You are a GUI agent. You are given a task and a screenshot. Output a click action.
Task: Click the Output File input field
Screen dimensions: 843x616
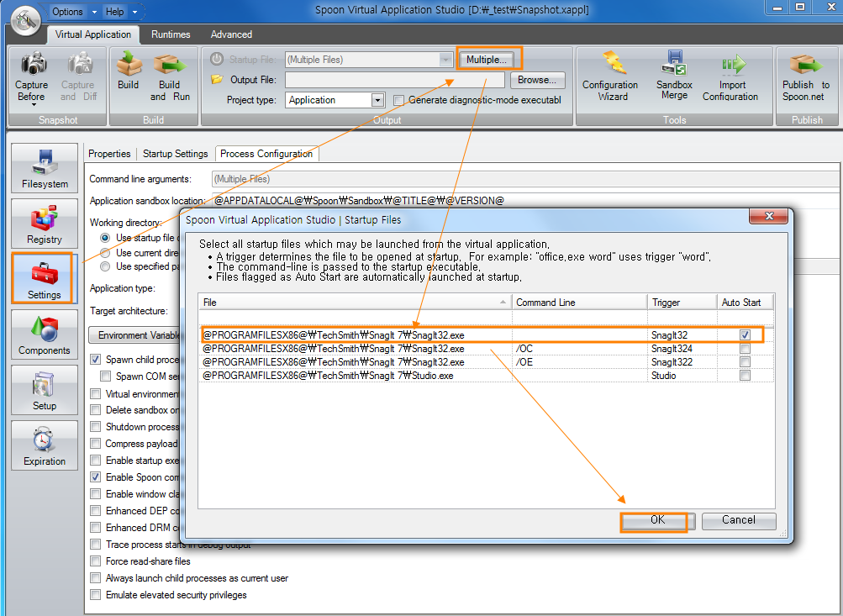(395, 80)
